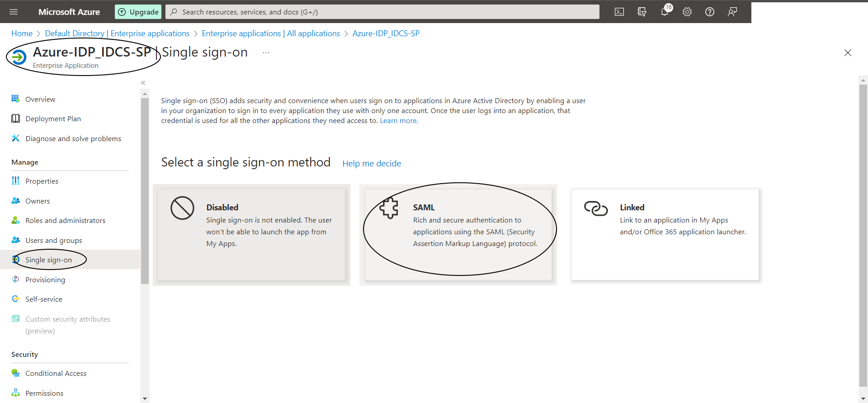
Task: Click the Provisioning icon
Action: pos(15,279)
